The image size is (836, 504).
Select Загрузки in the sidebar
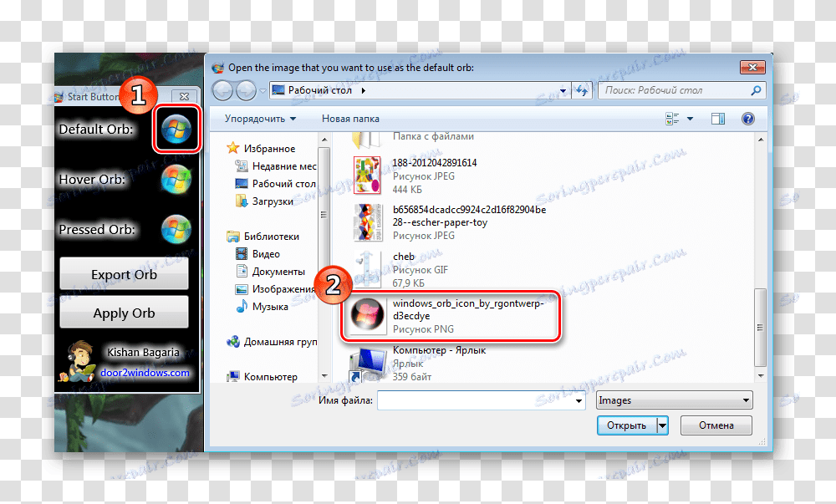[273, 201]
